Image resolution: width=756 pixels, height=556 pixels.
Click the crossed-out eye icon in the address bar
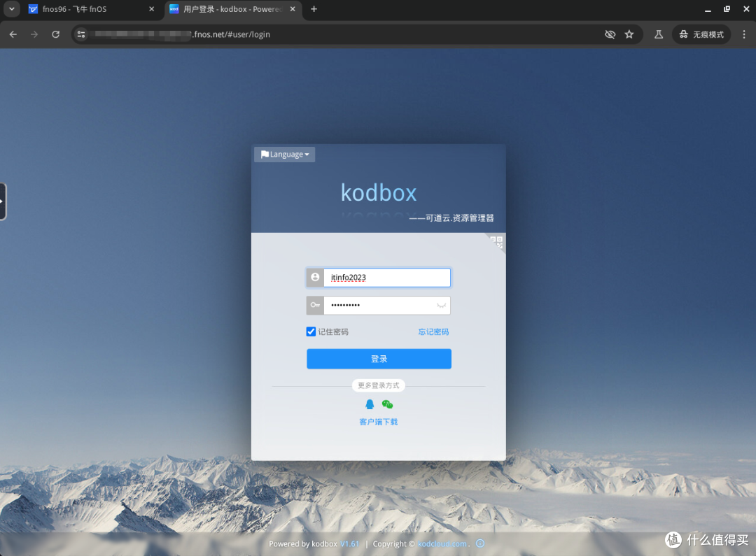610,34
